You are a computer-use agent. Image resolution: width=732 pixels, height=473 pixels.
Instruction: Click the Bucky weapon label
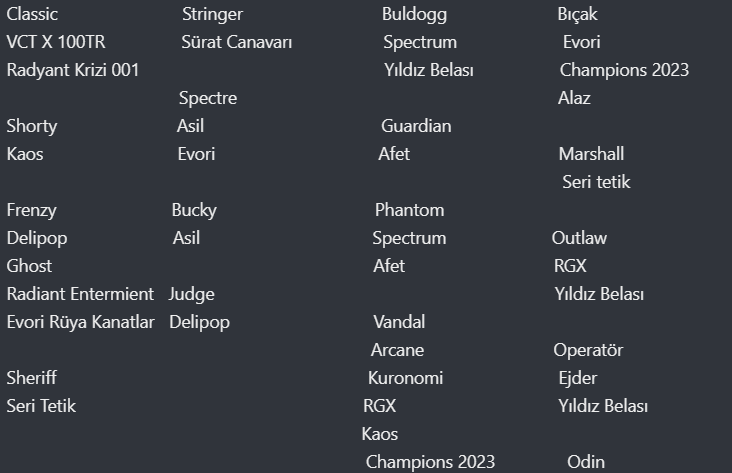[x=194, y=210]
